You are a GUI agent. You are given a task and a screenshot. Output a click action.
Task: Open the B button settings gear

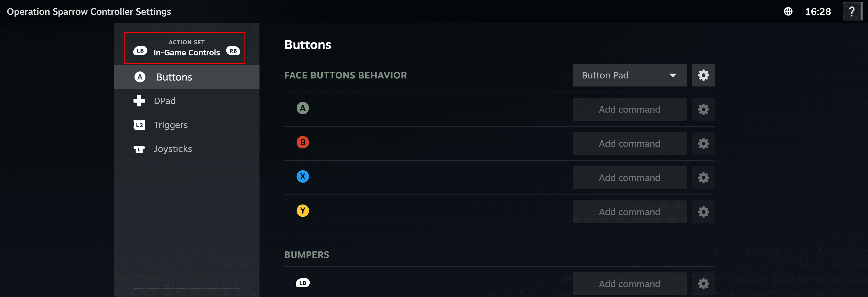(703, 143)
